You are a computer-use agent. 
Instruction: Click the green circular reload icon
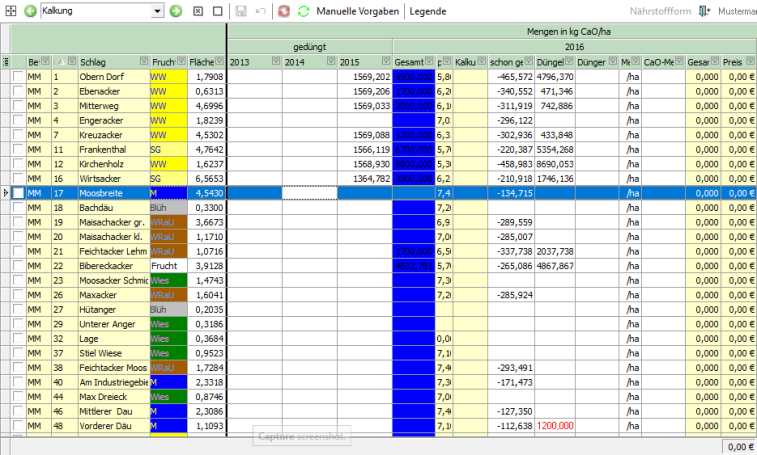(x=304, y=11)
